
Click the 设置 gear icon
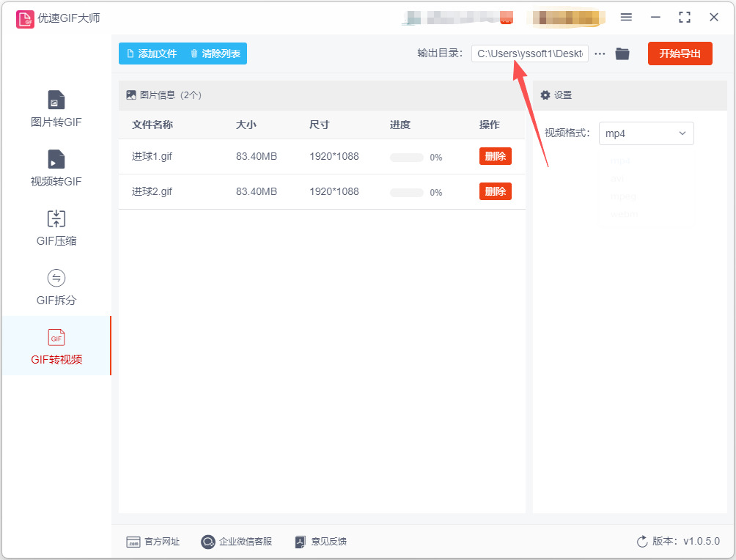(545, 95)
